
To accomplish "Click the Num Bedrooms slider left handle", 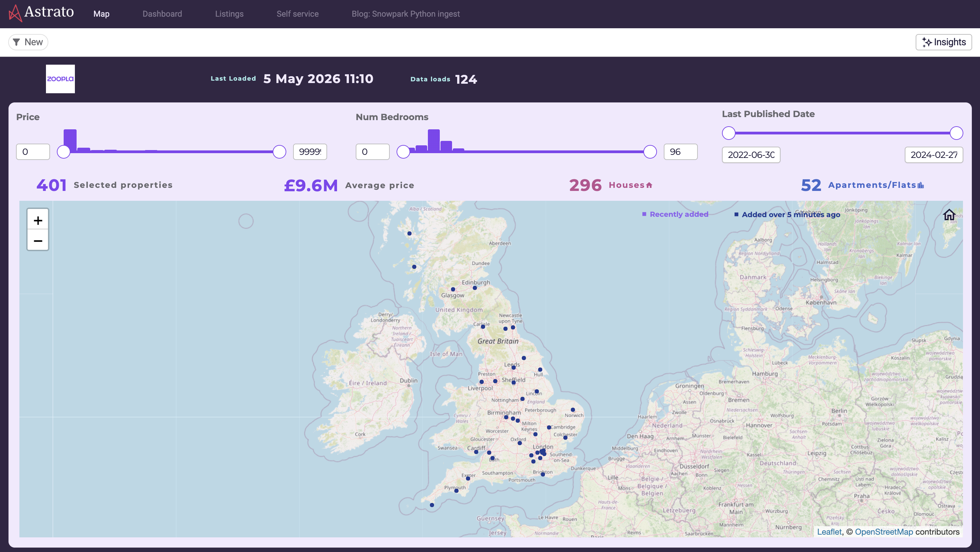I will coord(403,152).
